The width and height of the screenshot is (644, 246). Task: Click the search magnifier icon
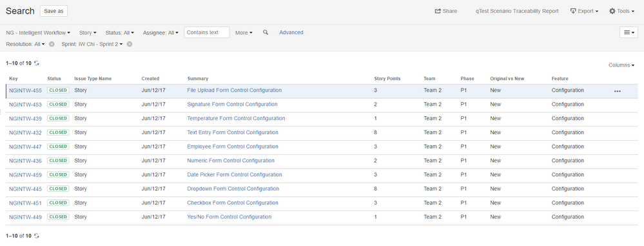tap(266, 32)
